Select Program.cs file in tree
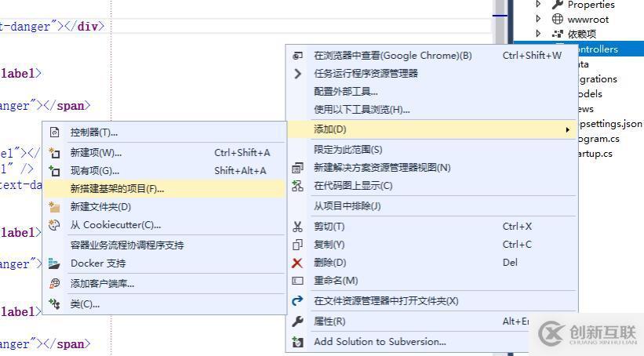The height and width of the screenshot is (356, 644). tap(599, 139)
